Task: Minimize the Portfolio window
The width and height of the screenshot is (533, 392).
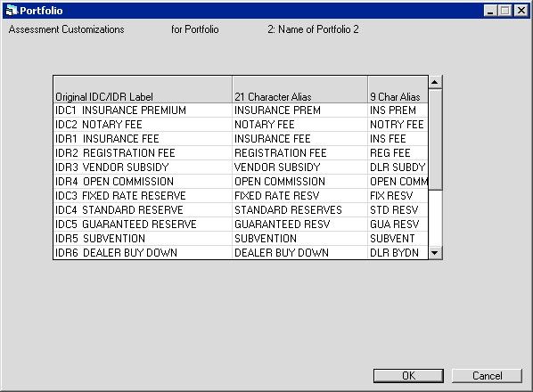Action: (490, 11)
